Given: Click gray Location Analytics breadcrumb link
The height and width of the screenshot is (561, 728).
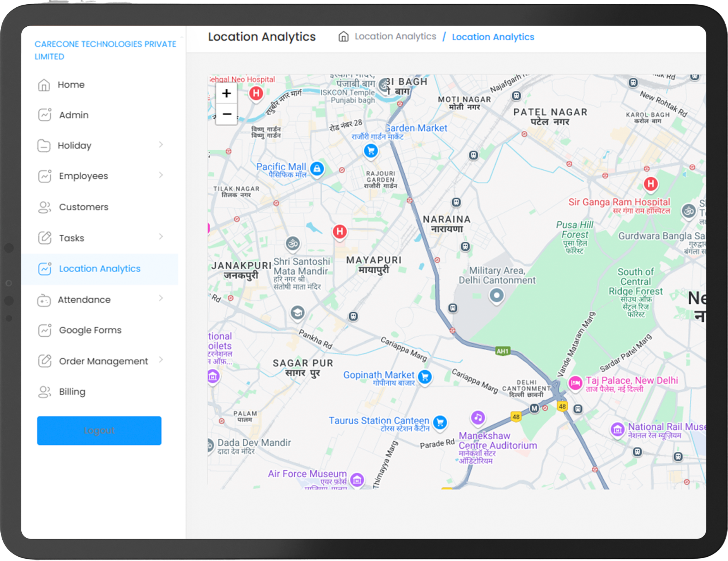Looking at the screenshot, I should [395, 36].
